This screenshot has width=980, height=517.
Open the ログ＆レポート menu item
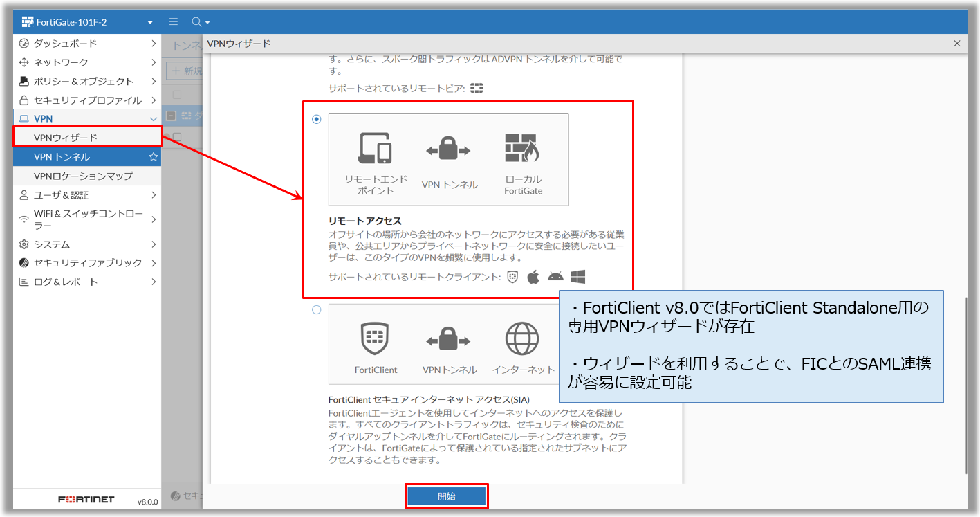87,282
